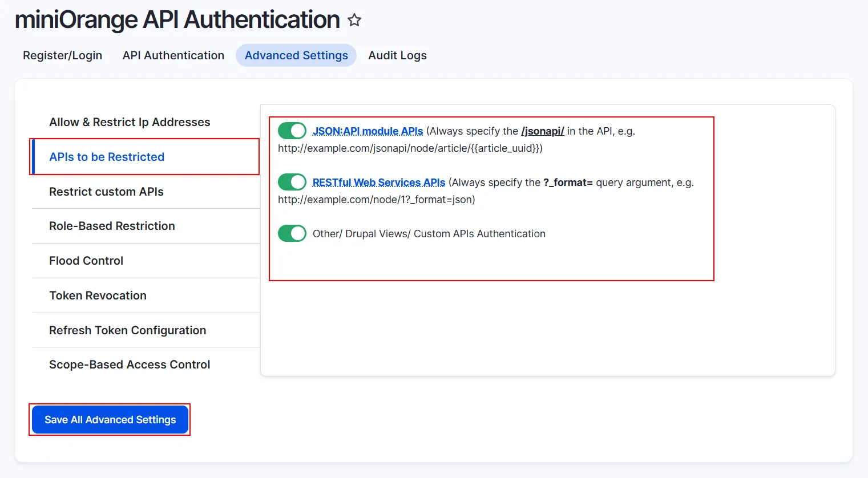Click Save All Advanced Settings

110,419
